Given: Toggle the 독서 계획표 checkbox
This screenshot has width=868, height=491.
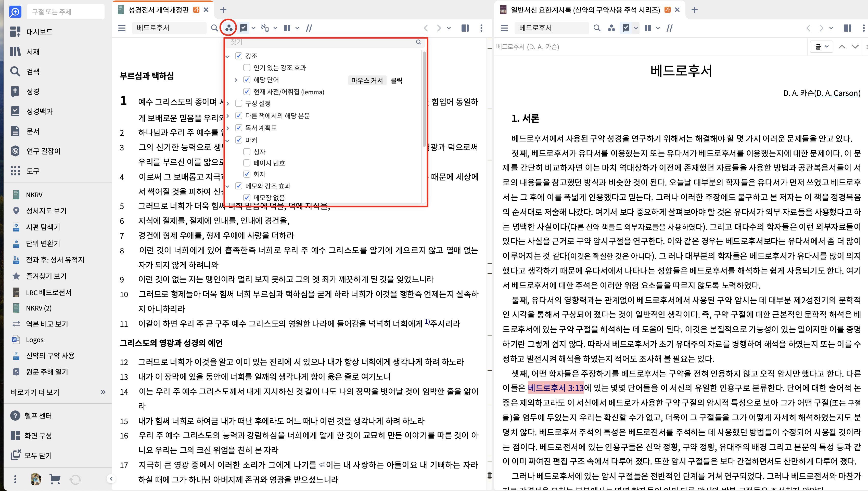Looking at the screenshot, I should [239, 128].
